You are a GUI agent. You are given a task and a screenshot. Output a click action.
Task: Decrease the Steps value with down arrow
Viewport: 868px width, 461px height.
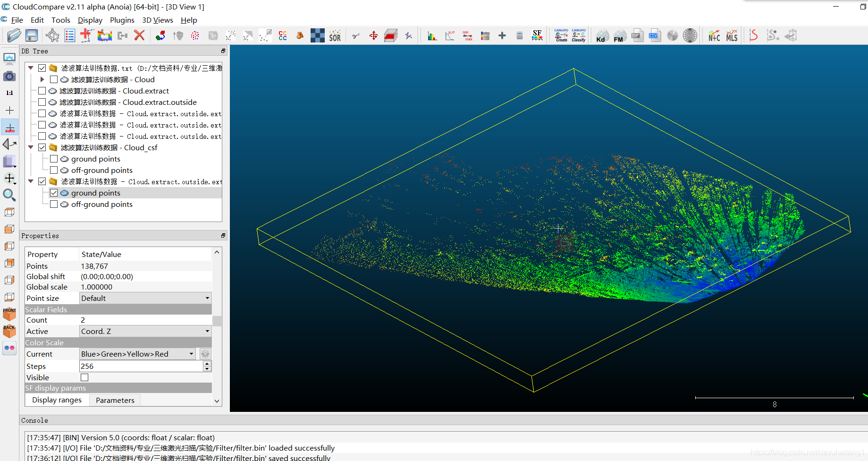tap(207, 369)
